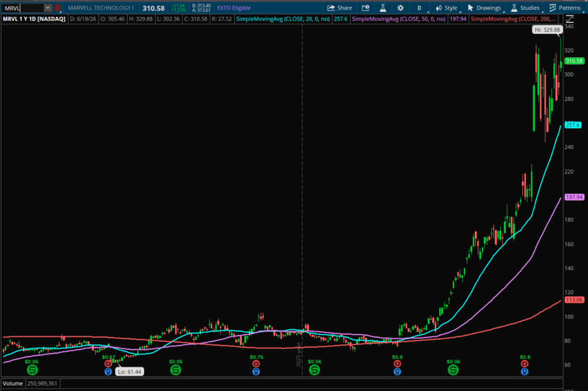Open the Studies menu
This screenshot has width=588, height=391.
[525, 8]
